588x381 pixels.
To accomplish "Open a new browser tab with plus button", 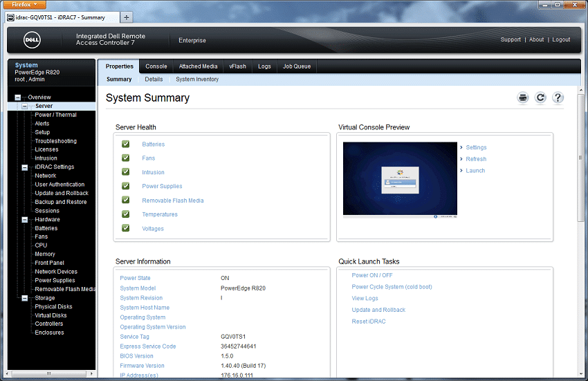I will [x=127, y=17].
